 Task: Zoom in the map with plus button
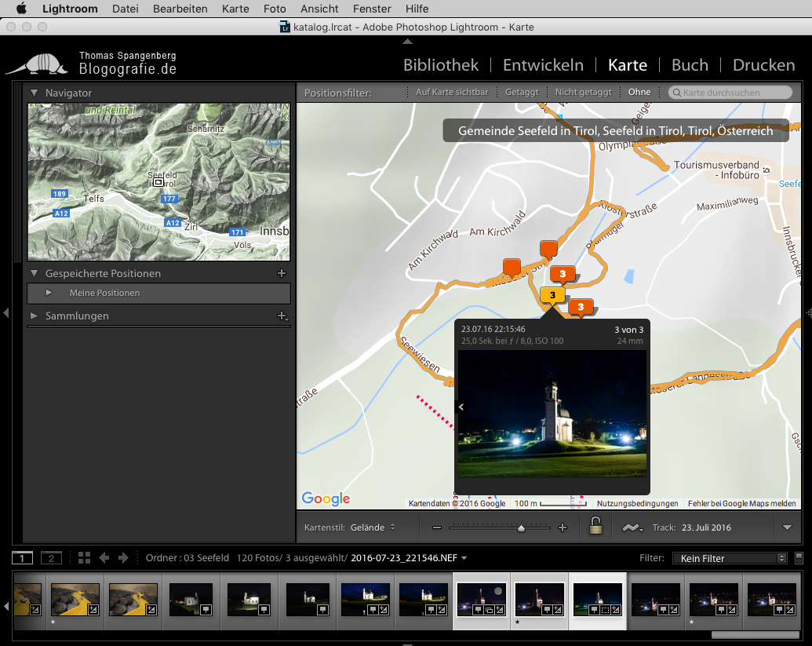coord(563,527)
